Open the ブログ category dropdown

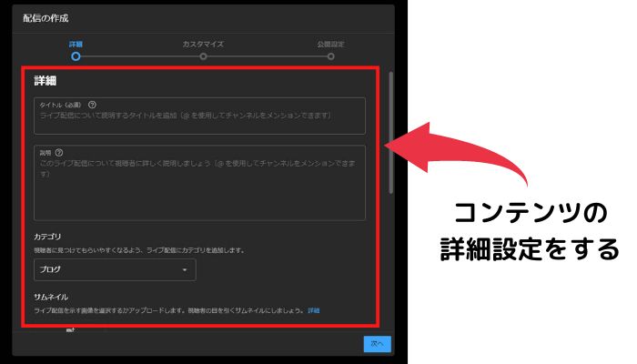coord(115,269)
